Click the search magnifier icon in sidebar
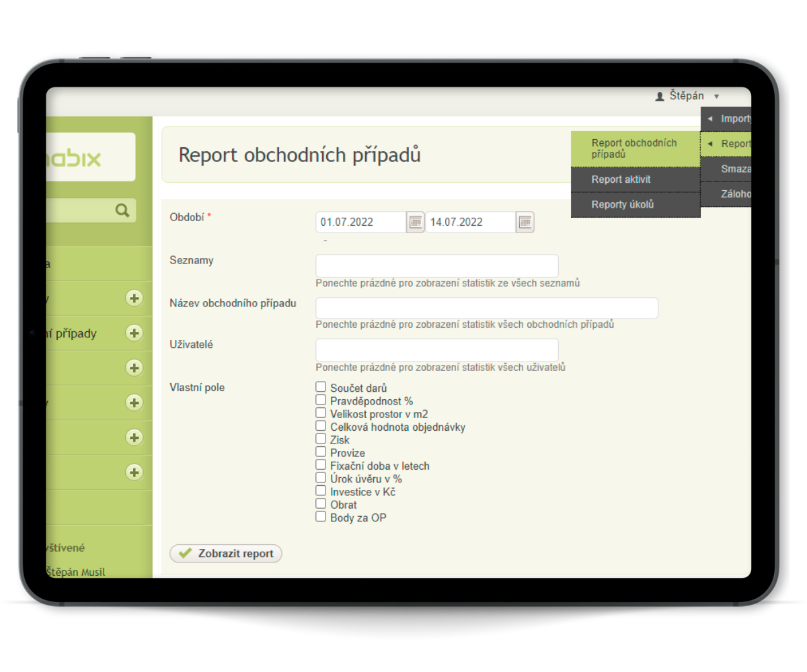 coord(122,210)
